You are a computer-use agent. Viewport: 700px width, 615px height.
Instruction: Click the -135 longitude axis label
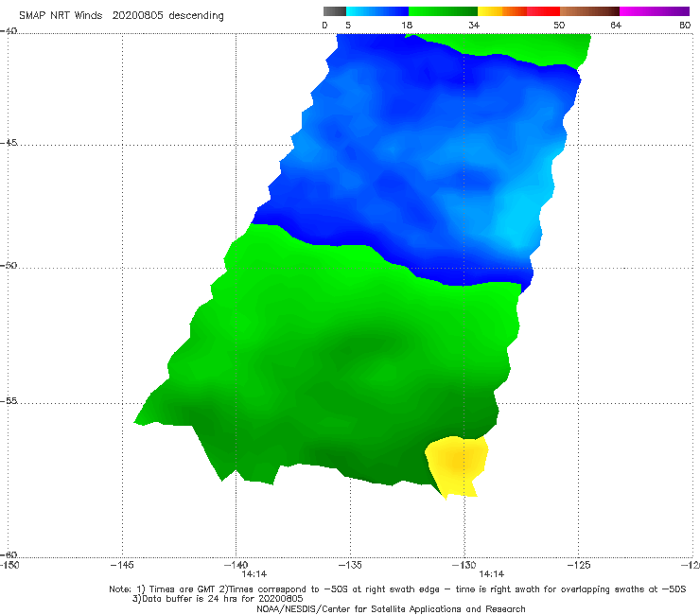pos(350,565)
